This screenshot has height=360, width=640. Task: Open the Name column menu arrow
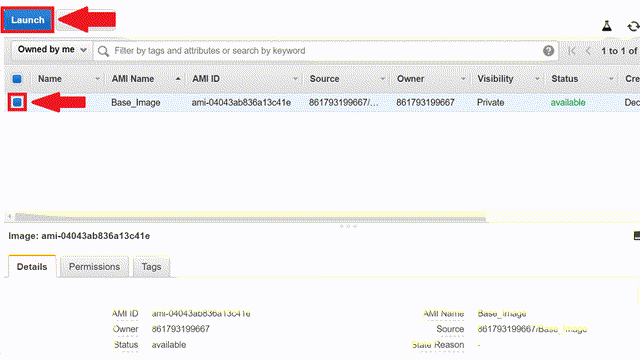pyautogui.click(x=98, y=79)
